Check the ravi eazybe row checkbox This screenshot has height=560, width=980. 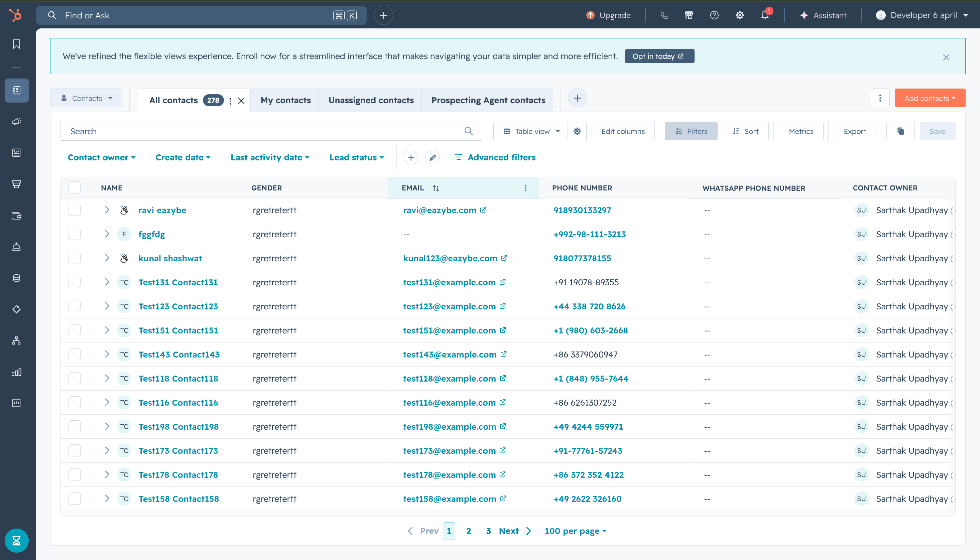(74, 210)
